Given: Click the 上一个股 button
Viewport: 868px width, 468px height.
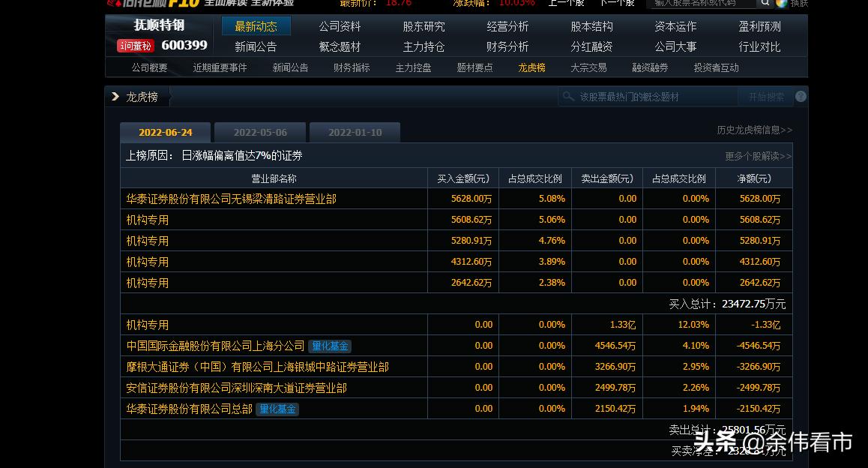Looking at the screenshot, I should pos(565,3).
